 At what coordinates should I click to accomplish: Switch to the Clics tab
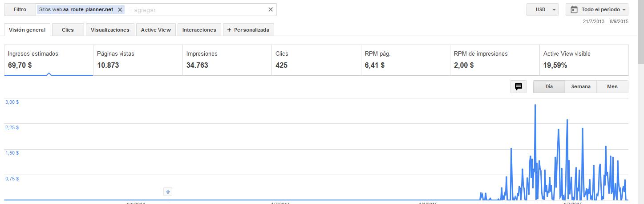click(x=68, y=30)
